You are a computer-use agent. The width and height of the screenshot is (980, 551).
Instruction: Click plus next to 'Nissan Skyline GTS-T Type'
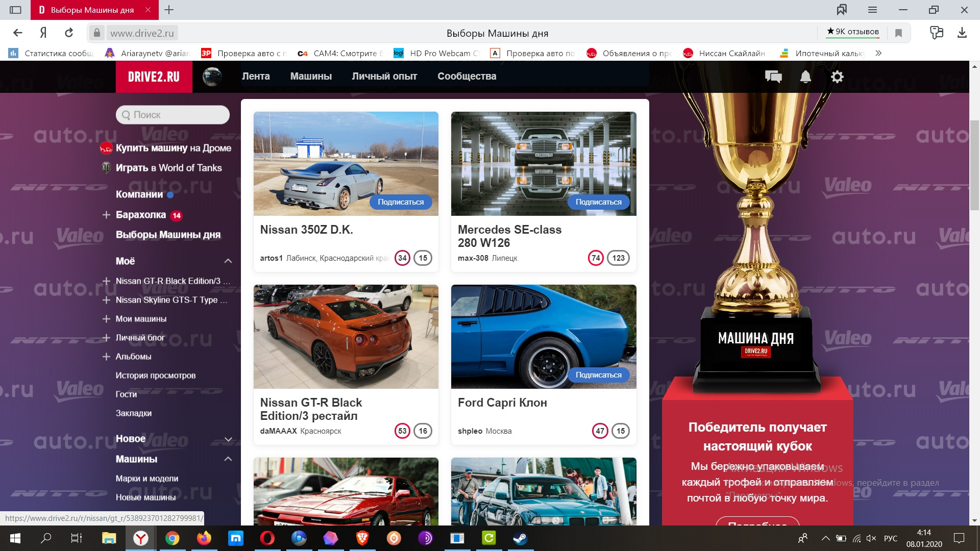pos(106,300)
